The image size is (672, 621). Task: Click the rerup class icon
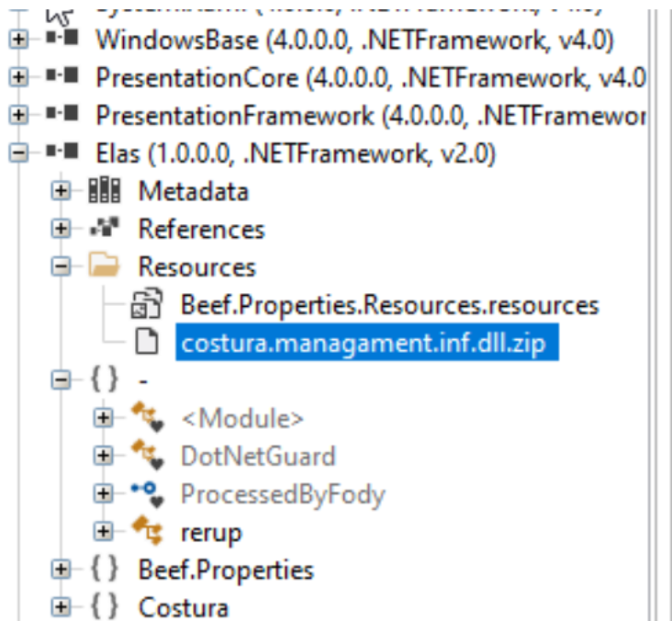[x=147, y=532]
